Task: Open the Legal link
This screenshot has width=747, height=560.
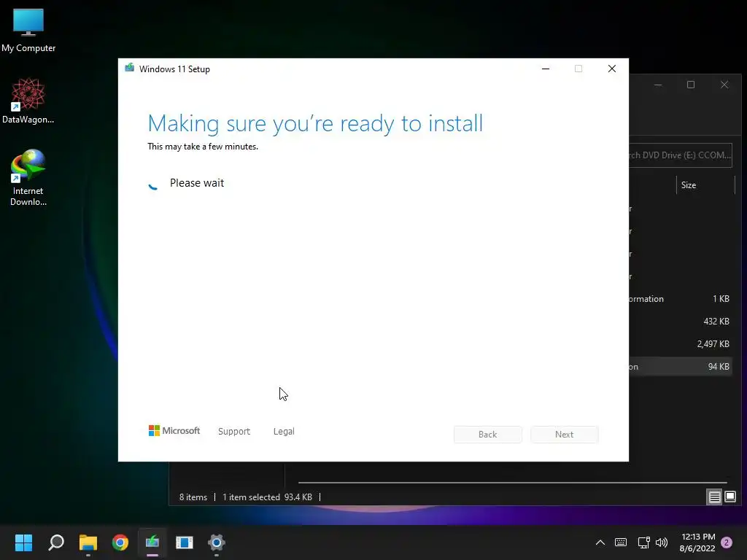Action: coord(284,432)
